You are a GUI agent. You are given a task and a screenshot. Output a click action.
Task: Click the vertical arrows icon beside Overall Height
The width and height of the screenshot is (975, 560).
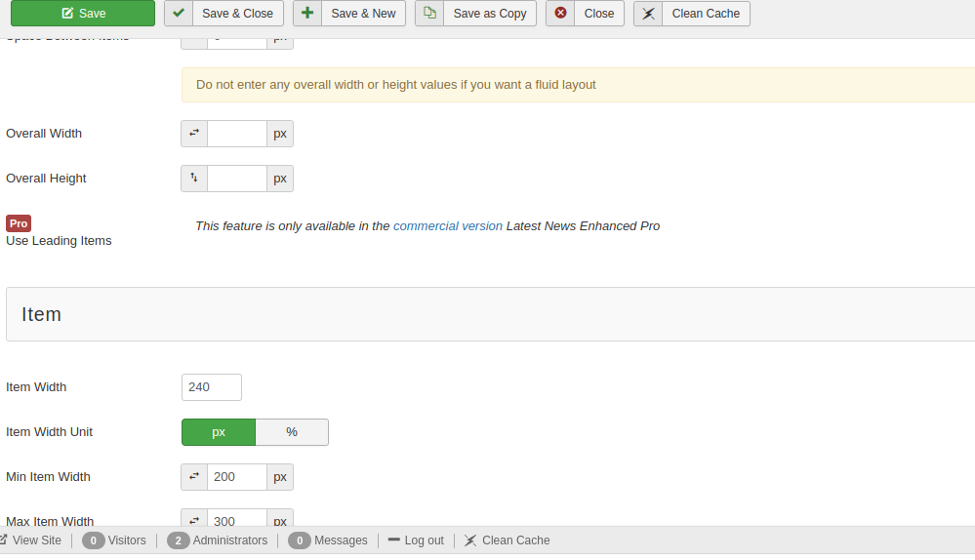click(194, 179)
